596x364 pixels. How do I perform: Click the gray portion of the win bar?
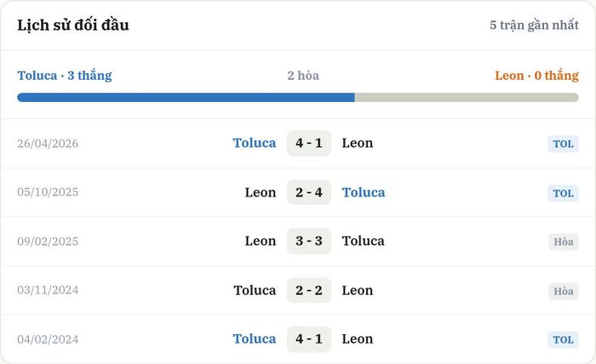[467, 98]
